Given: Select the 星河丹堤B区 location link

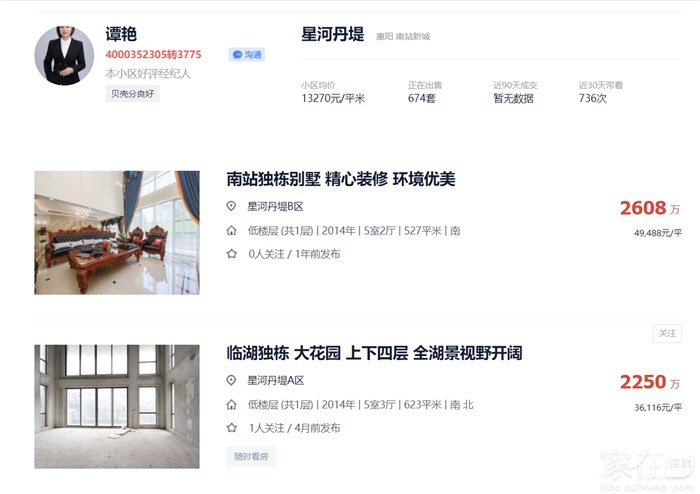Looking at the screenshot, I should pyautogui.click(x=275, y=207).
